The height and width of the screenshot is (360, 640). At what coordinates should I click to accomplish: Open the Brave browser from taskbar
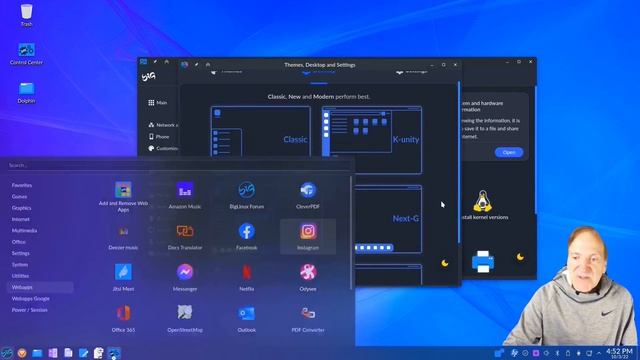pyautogui.click(x=22, y=353)
